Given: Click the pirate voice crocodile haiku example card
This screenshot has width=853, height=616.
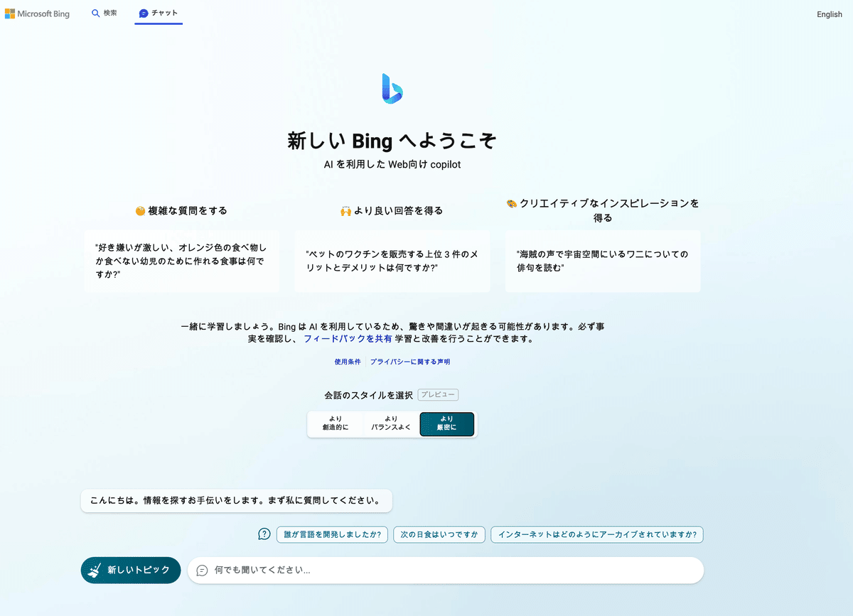Looking at the screenshot, I should coord(603,261).
